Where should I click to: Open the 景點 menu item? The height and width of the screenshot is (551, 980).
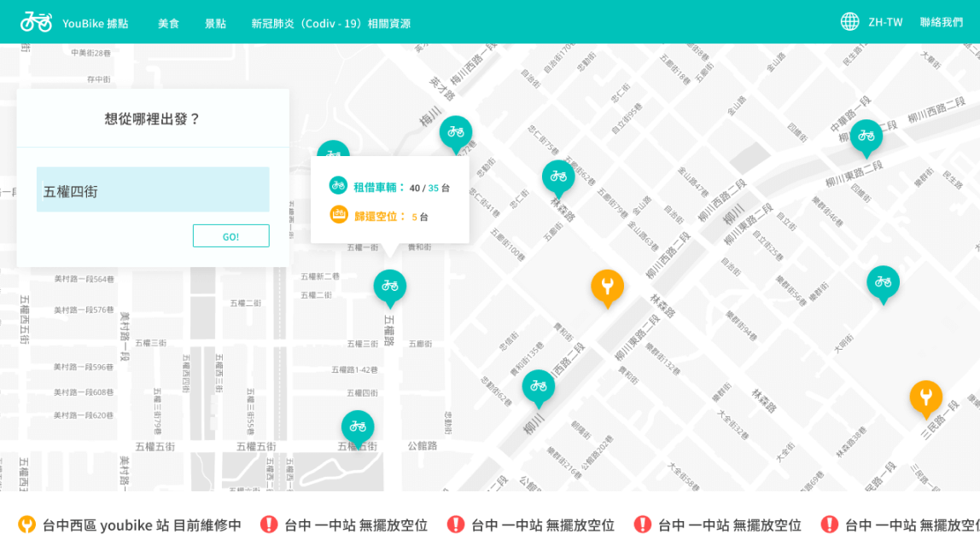[215, 23]
